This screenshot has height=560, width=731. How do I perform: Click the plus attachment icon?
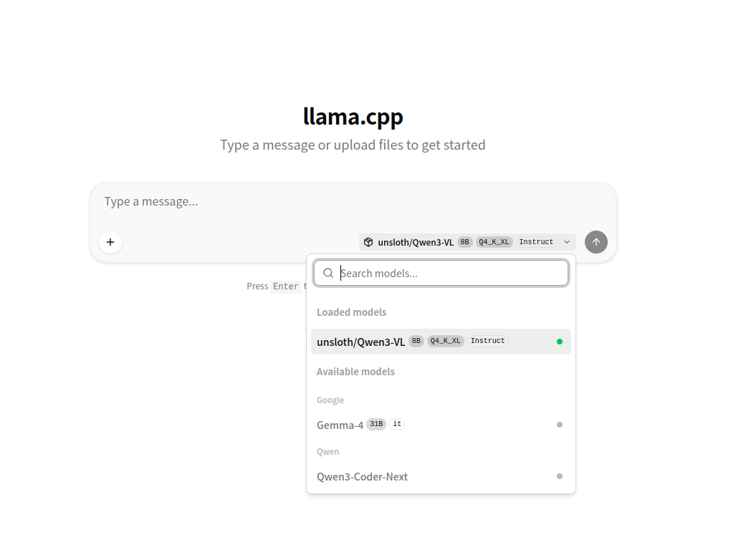tap(110, 242)
